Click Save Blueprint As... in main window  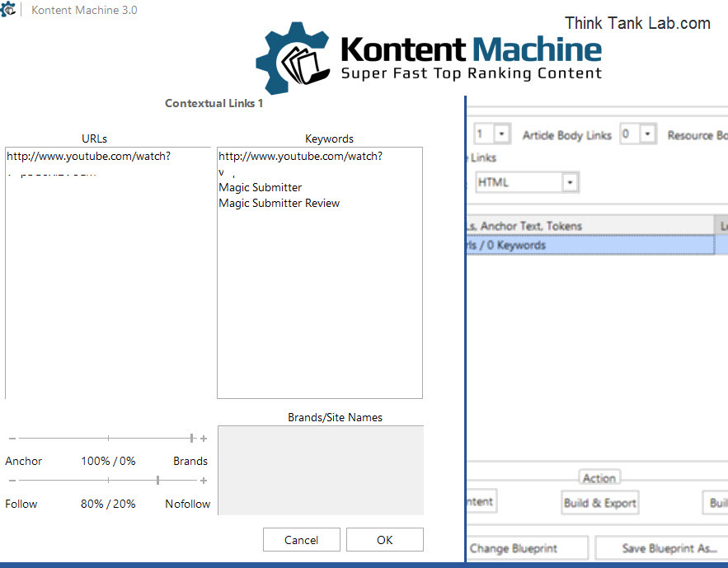pos(663,548)
